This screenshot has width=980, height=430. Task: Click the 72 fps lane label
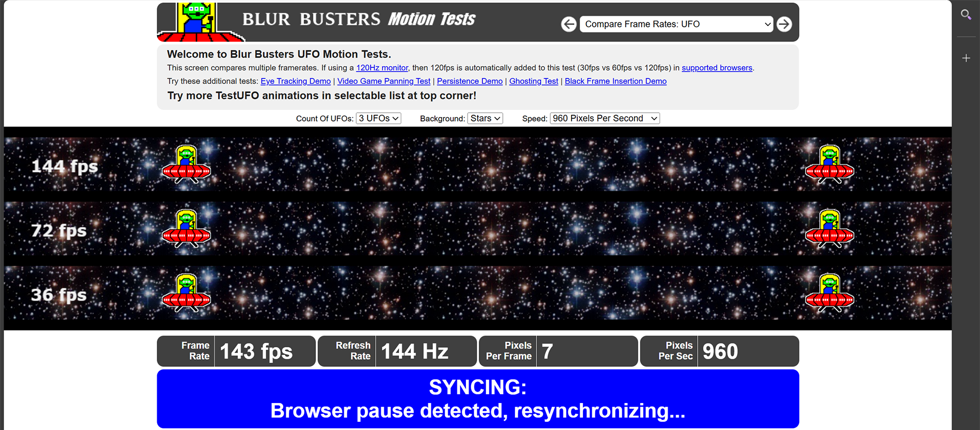tap(59, 231)
